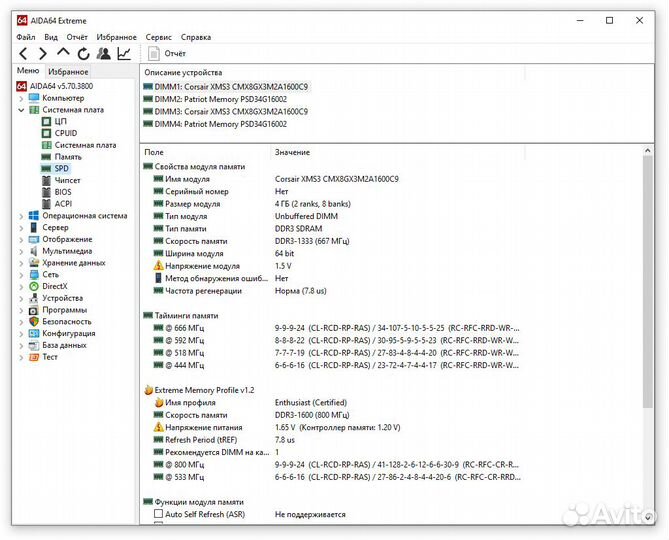
Task: Click the Forward navigation arrow
Action: [43, 53]
